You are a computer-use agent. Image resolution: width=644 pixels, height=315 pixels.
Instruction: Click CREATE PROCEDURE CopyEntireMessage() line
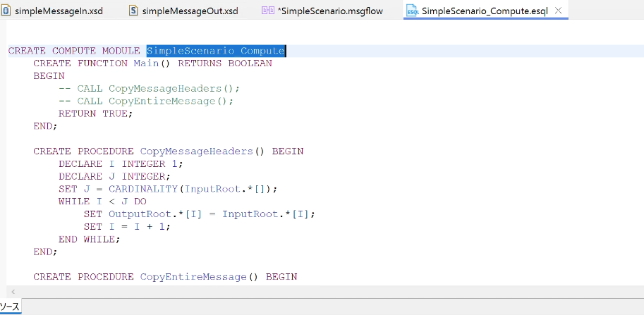tap(165, 277)
